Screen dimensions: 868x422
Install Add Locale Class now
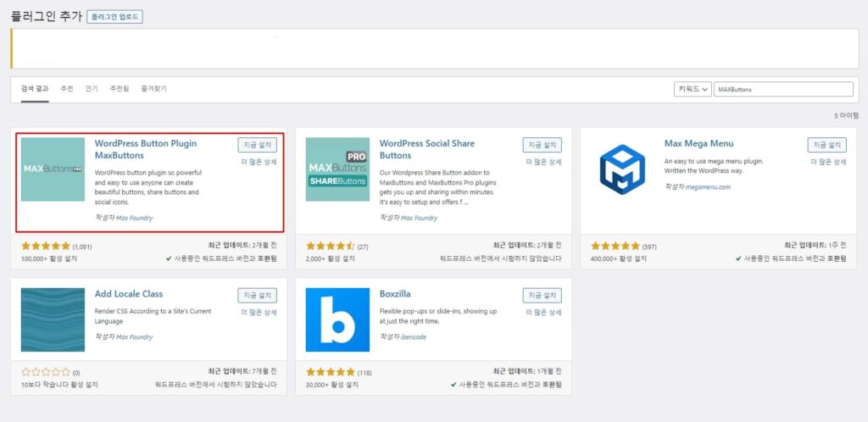point(258,296)
